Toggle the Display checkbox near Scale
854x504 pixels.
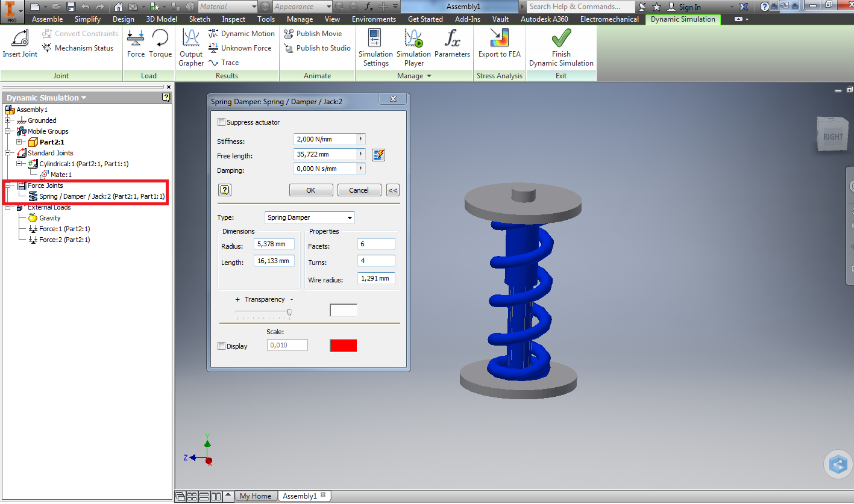[222, 346]
